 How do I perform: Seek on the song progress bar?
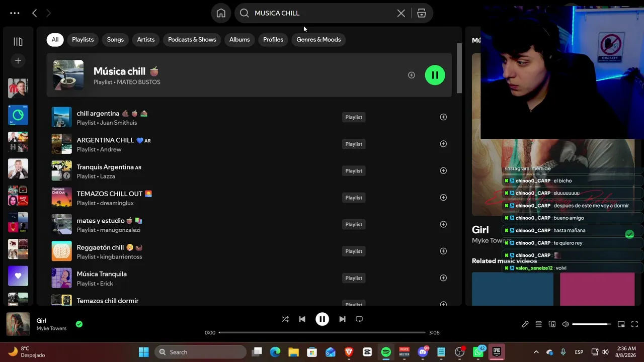click(x=322, y=333)
